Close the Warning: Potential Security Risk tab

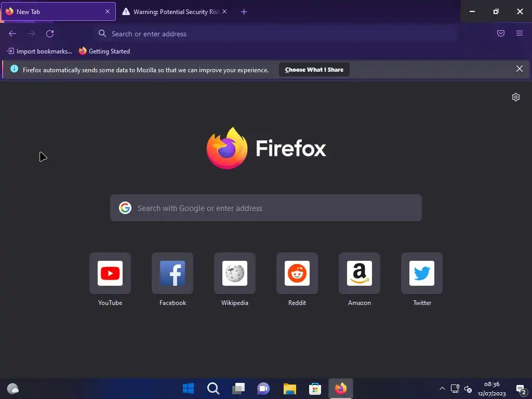[224, 11]
